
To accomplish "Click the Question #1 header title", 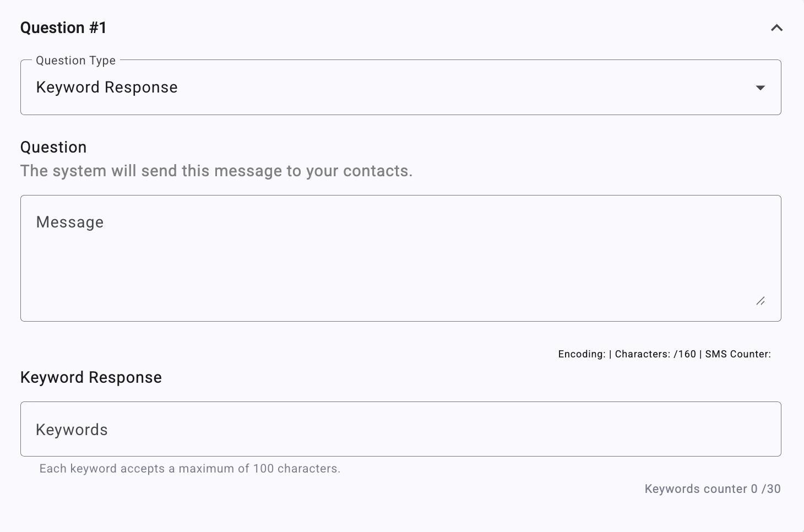I will 63,28.
